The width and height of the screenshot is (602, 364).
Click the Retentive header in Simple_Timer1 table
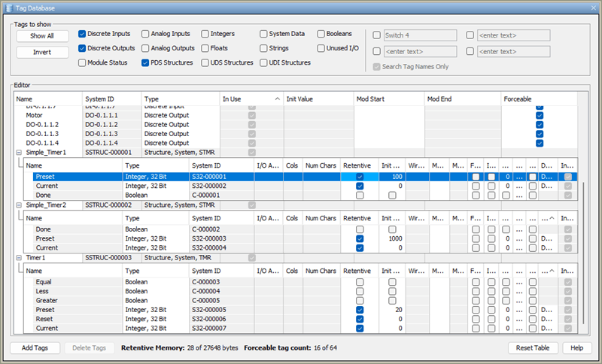coord(360,165)
